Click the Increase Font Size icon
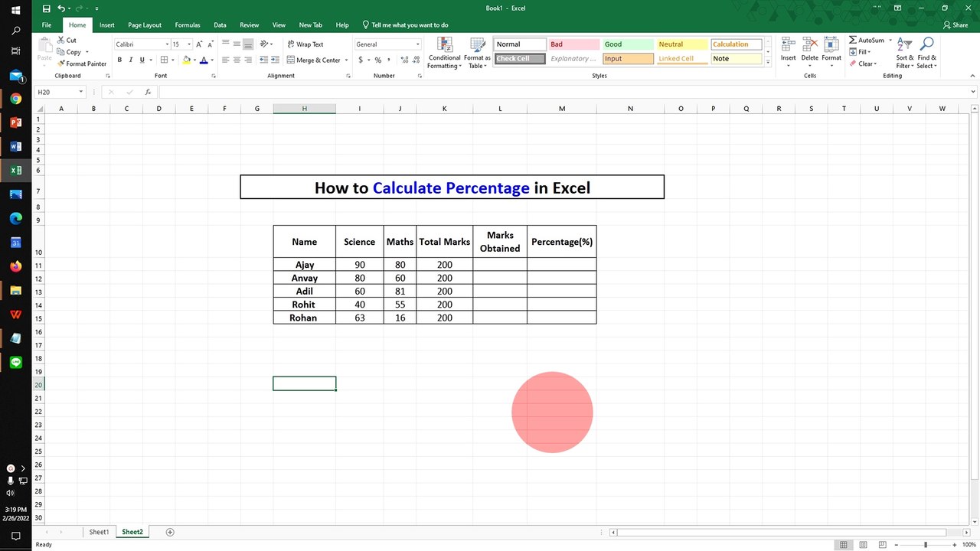Viewport: 980px width, 551px height. [199, 44]
